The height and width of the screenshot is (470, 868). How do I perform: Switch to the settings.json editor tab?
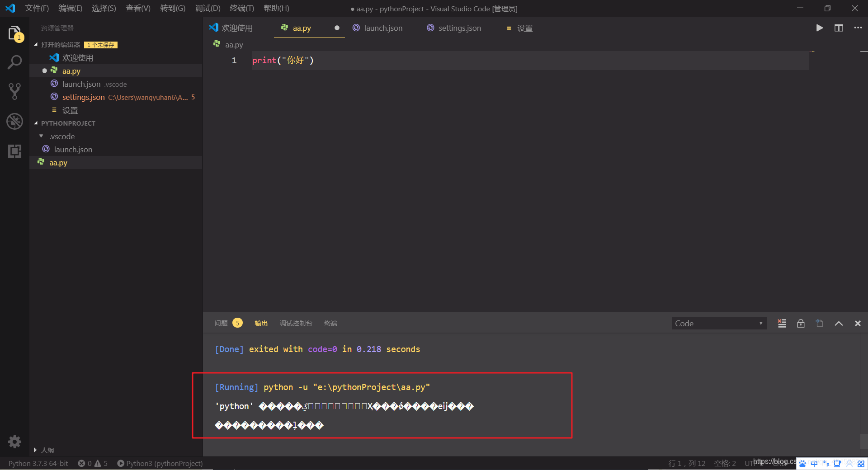point(460,28)
